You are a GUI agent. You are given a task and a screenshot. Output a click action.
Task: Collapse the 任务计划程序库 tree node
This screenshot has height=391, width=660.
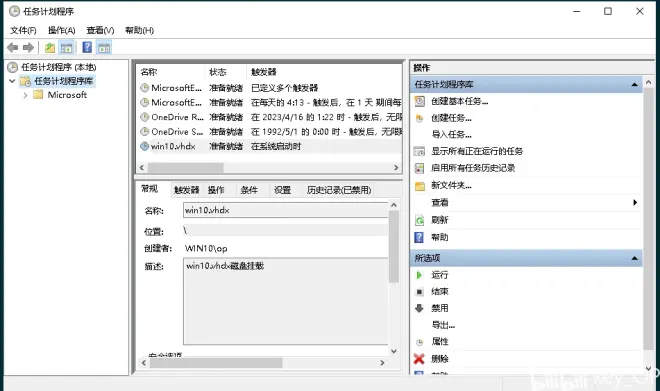(12, 81)
